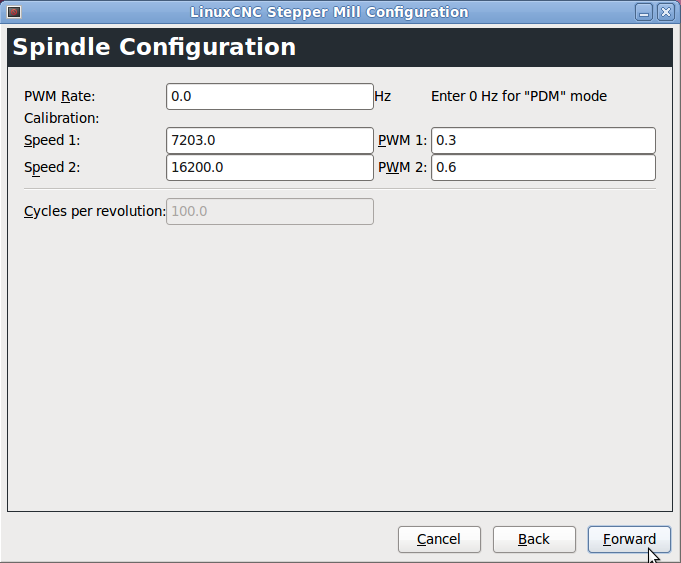Viewport: 681px width, 563px height.
Task: Open the window menu icon in title bar
Action: [13, 12]
